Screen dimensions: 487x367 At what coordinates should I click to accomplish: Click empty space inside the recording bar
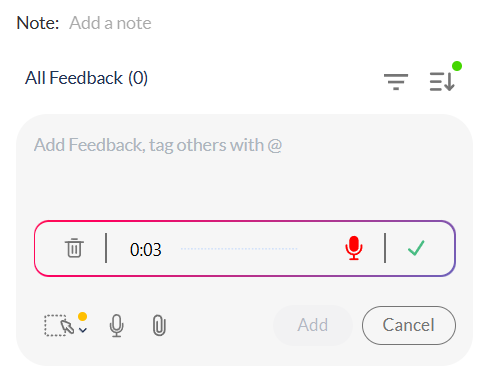(x=320, y=263)
